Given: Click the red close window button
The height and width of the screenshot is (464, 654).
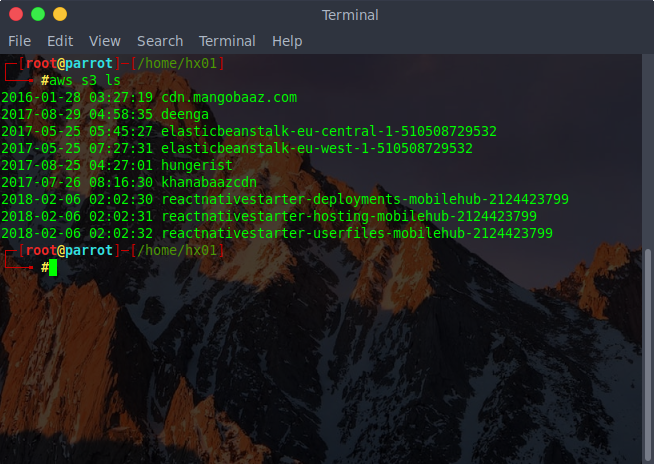Looking at the screenshot, I should click(x=16, y=14).
